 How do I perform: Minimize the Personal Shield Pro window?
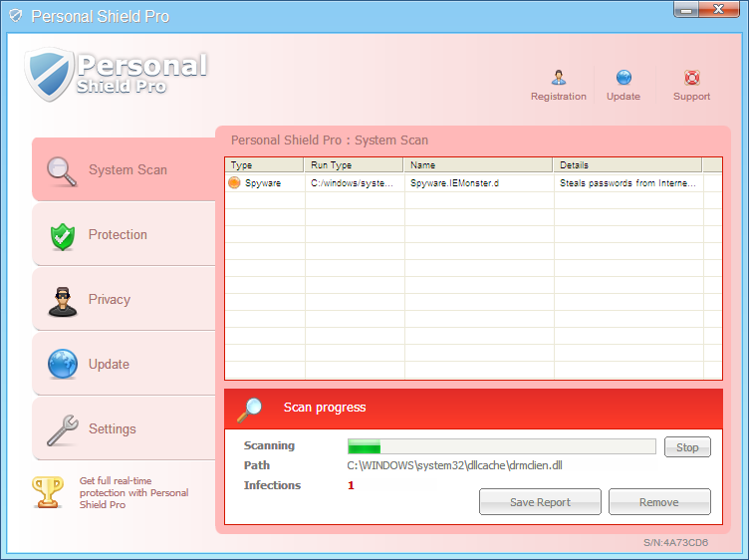686,10
